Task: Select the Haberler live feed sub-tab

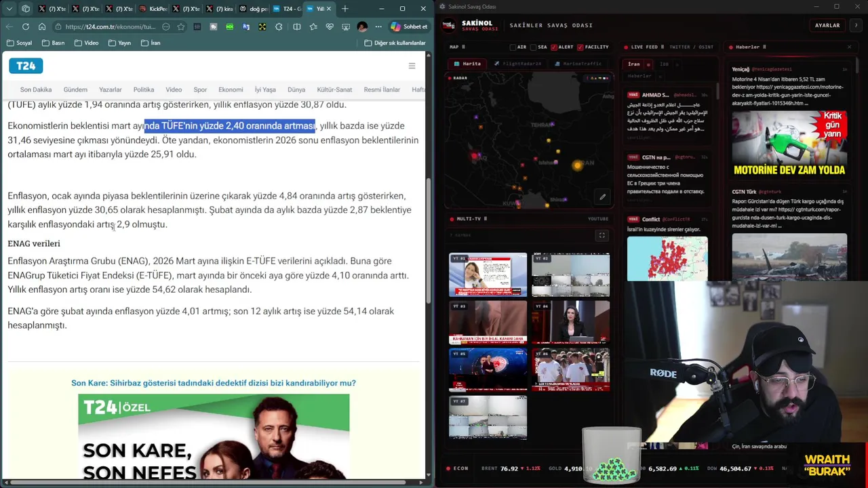Action: (x=639, y=76)
